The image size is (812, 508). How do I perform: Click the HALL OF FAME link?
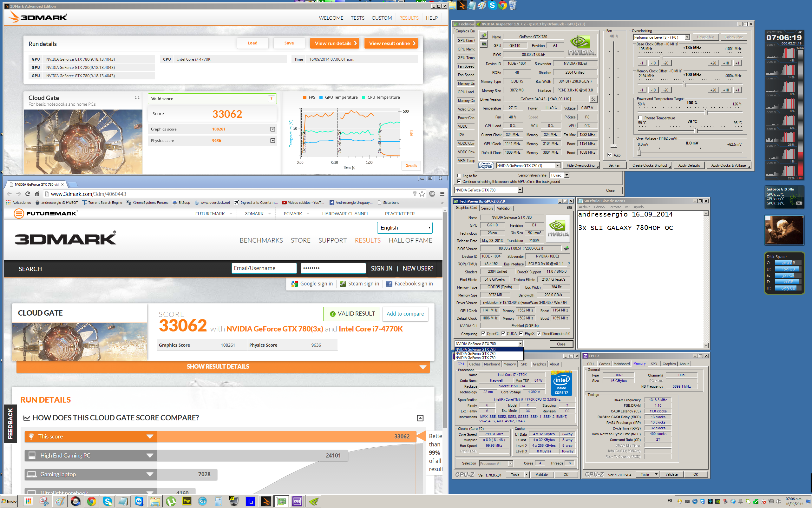(x=410, y=240)
